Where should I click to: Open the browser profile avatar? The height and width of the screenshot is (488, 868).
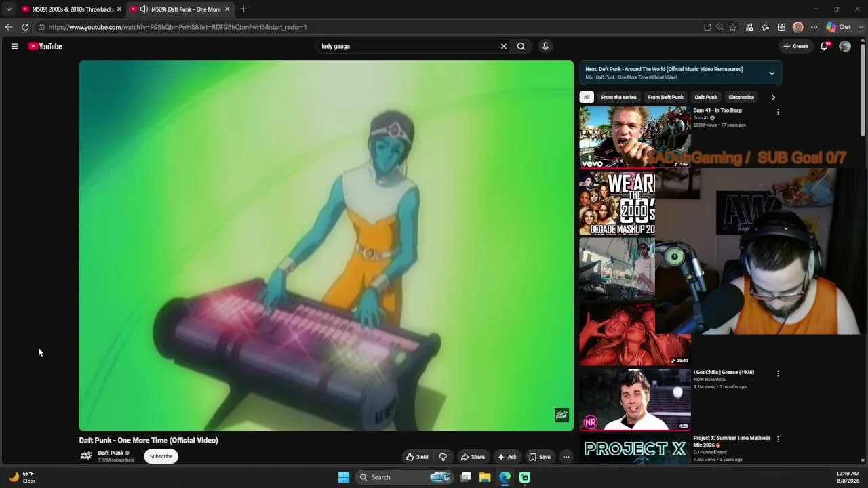[798, 27]
